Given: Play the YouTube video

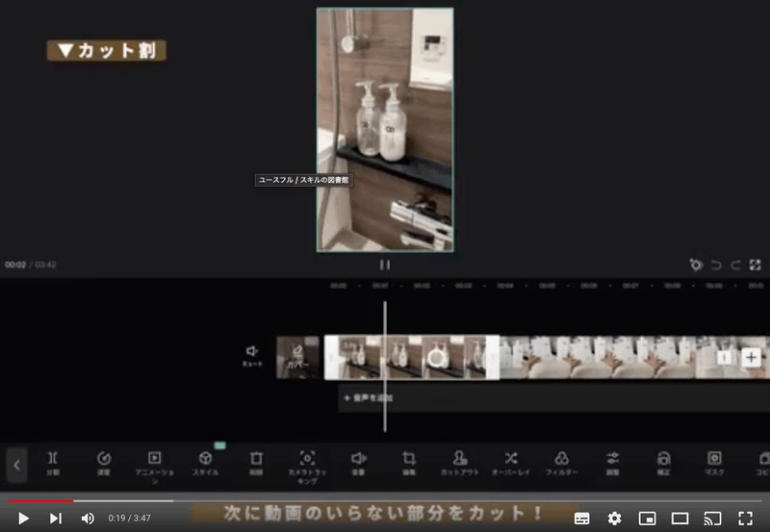Looking at the screenshot, I should (23, 518).
